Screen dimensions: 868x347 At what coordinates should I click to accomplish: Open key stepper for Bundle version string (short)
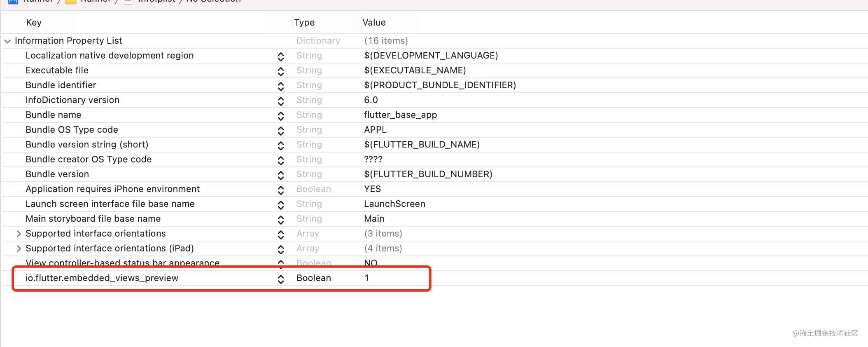click(x=281, y=145)
